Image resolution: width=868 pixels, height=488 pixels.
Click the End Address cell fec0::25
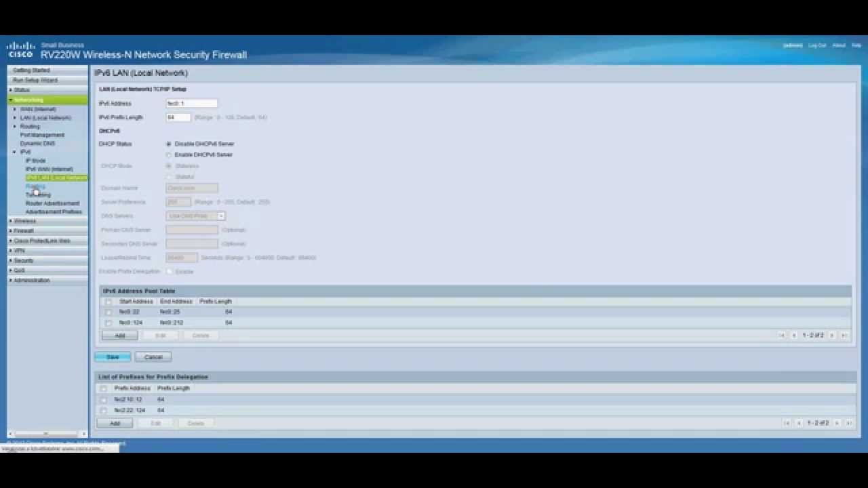click(x=170, y=312)
